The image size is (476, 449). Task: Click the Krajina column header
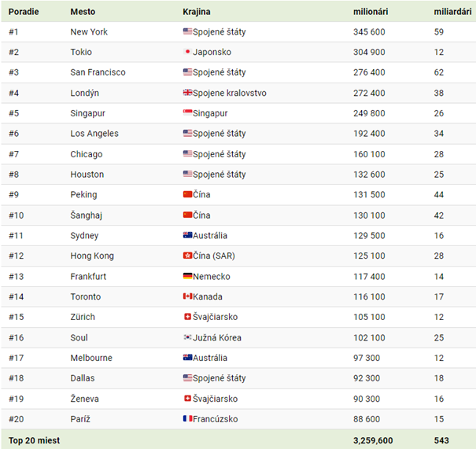coord(197,12)
